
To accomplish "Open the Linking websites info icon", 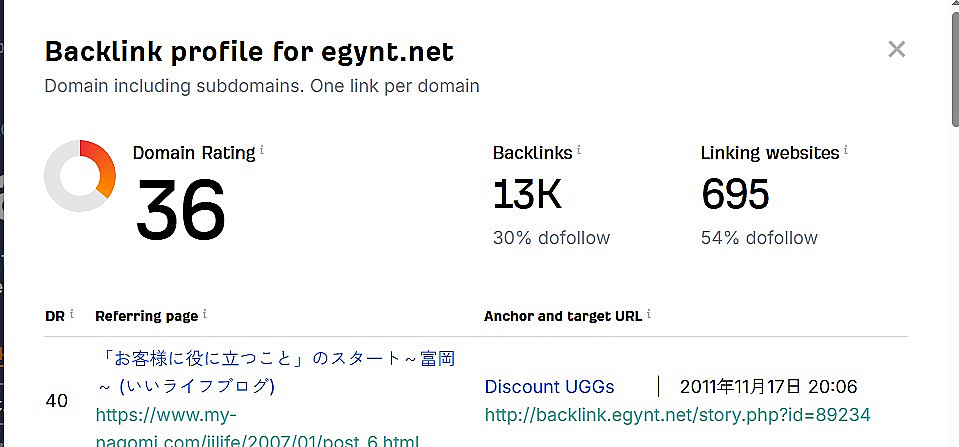I will tap(845, 150).
